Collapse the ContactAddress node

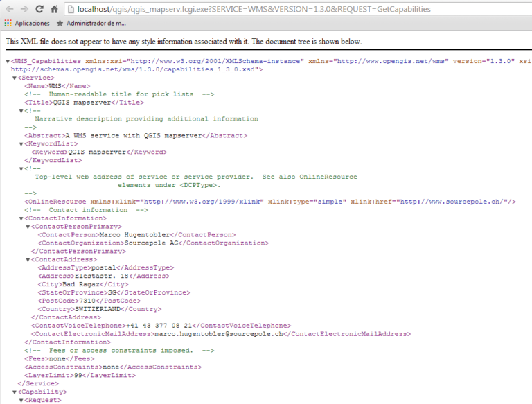pos(28,260)
